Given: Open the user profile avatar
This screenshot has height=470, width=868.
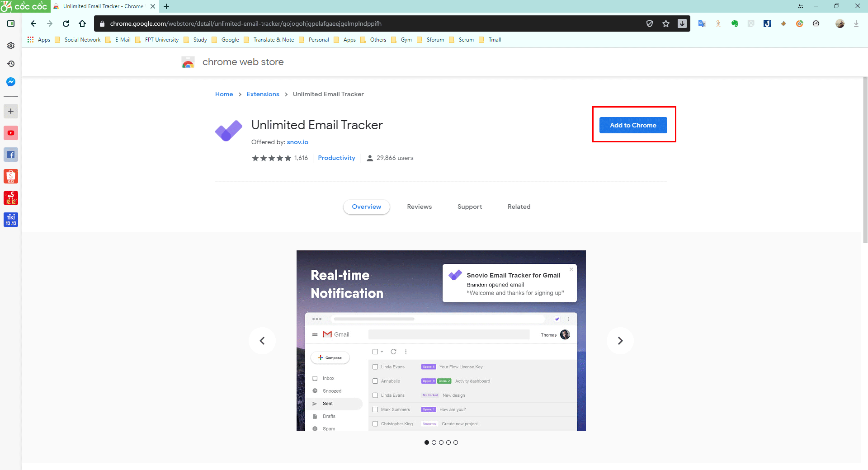Looking at the screenshot, I should pyautogui.click(x=840, y=23).
